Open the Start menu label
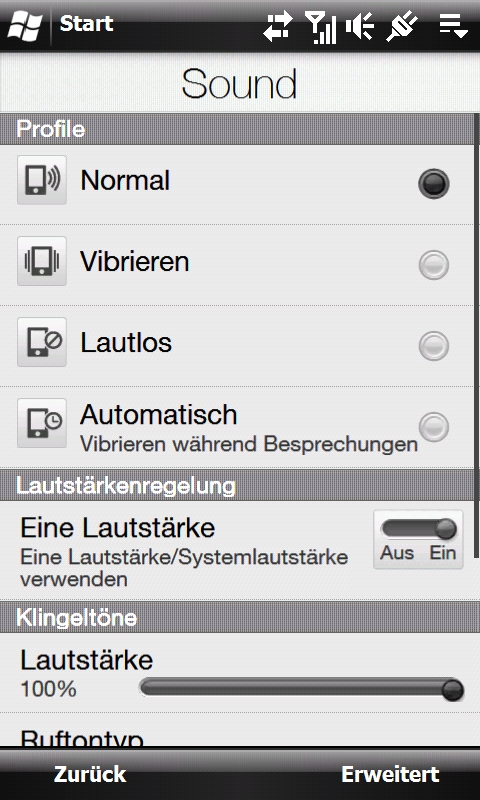The height and width of the screenshot is (800, 480). (87, 24)
